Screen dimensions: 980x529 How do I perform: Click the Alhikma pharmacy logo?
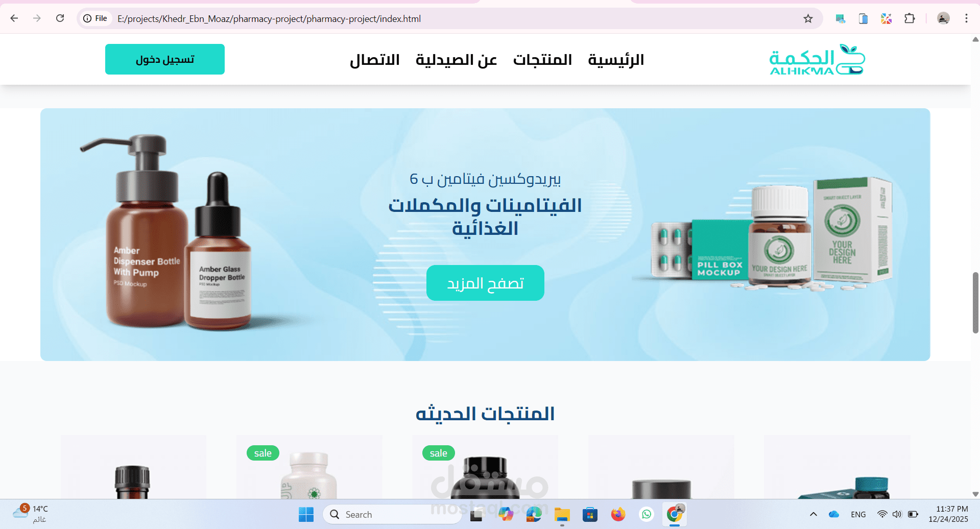click(817, 60)
